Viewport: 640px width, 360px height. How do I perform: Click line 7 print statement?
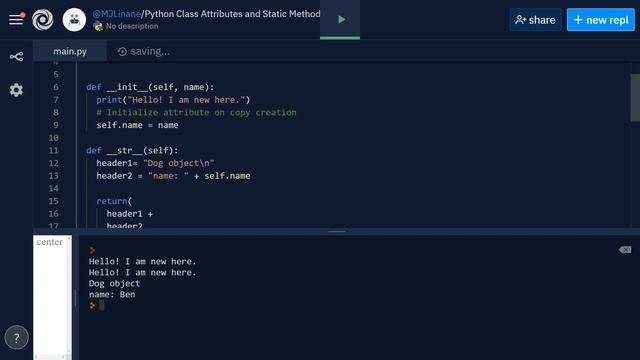(173, 100)
